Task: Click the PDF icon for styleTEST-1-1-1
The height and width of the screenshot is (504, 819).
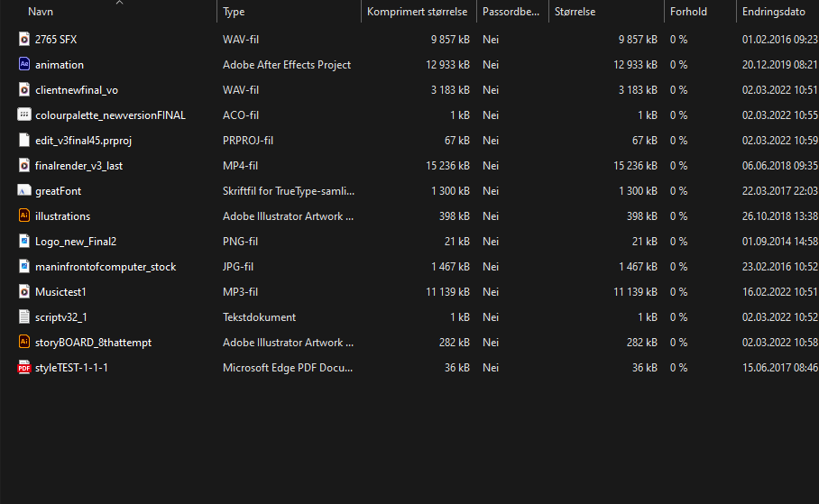Action: click(24, 368)
